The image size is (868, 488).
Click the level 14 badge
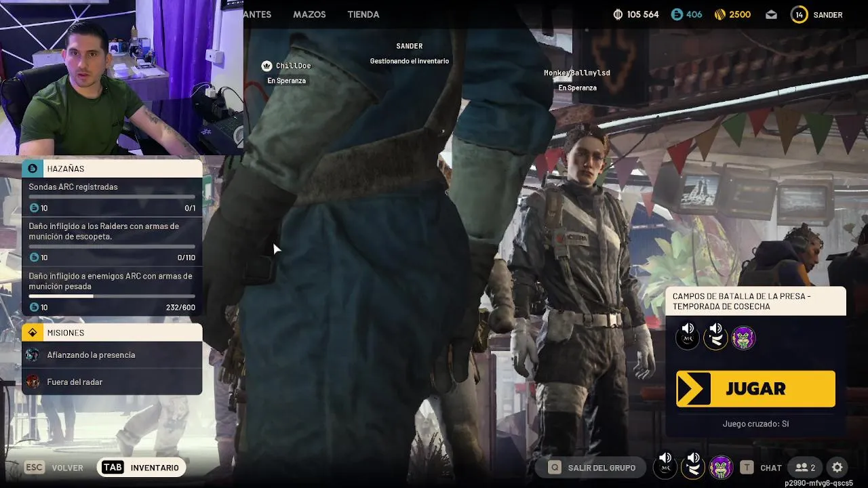click(x=800, y=14)
